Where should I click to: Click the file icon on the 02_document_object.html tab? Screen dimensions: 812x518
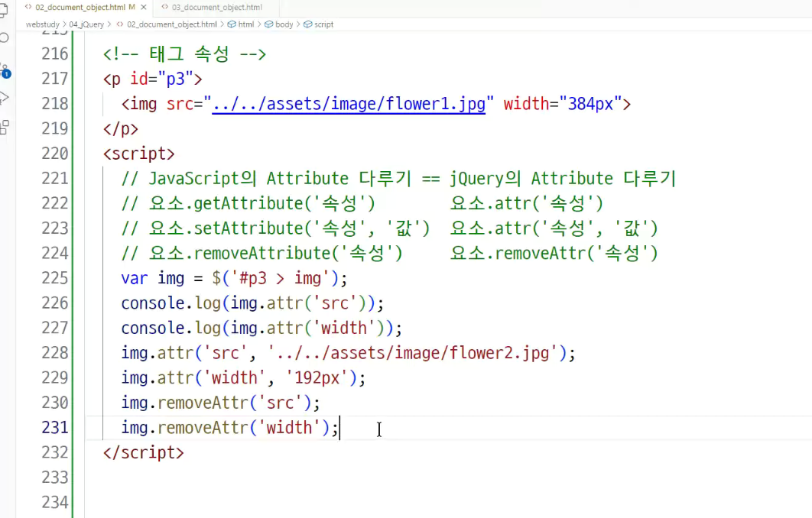(28, 7)
